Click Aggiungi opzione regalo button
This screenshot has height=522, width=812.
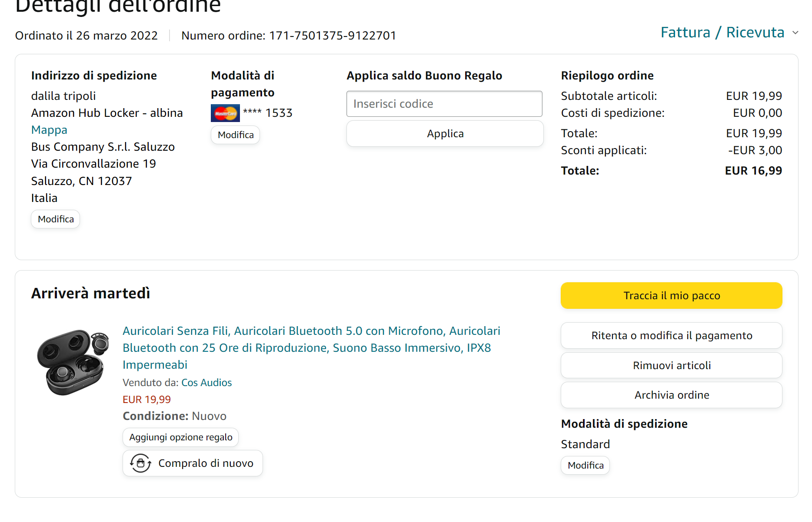(180, 437)
